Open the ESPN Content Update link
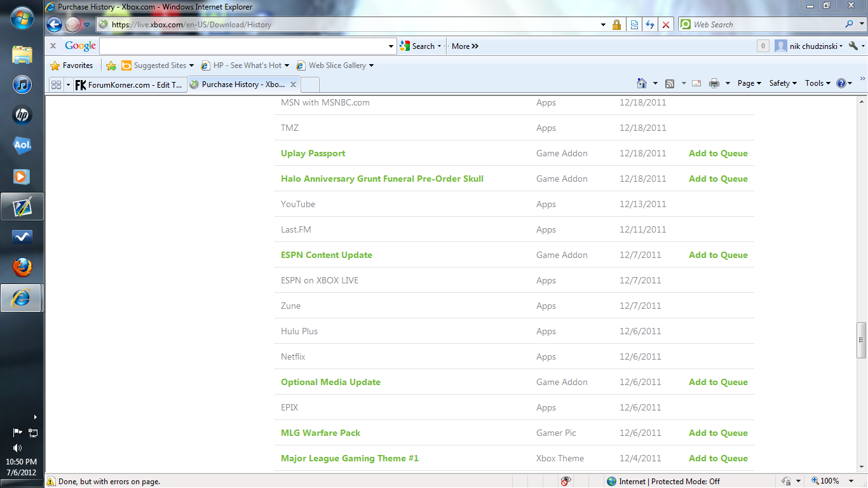This screenshot has height=488, width=868. (327, 255)
